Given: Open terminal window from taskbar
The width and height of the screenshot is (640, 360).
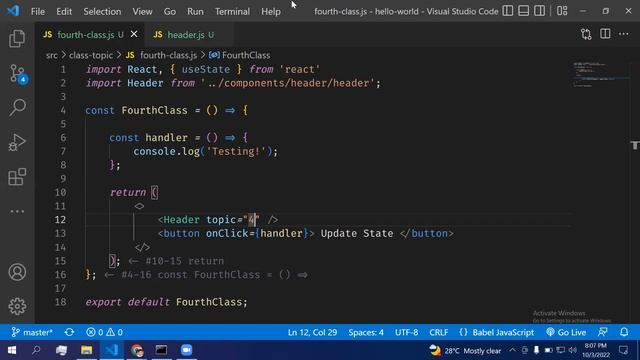Looking at the screenshot, I should point(161,350).
